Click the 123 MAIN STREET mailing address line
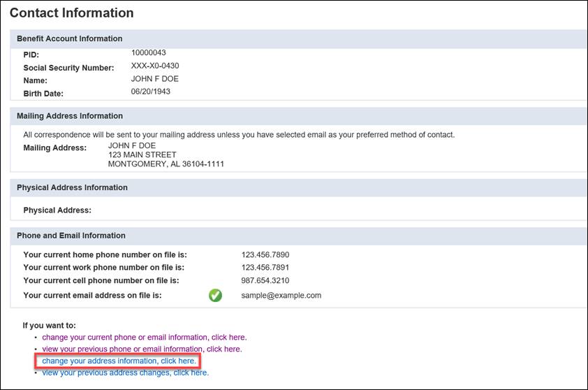The image size is (588, 390). [142, 154]
